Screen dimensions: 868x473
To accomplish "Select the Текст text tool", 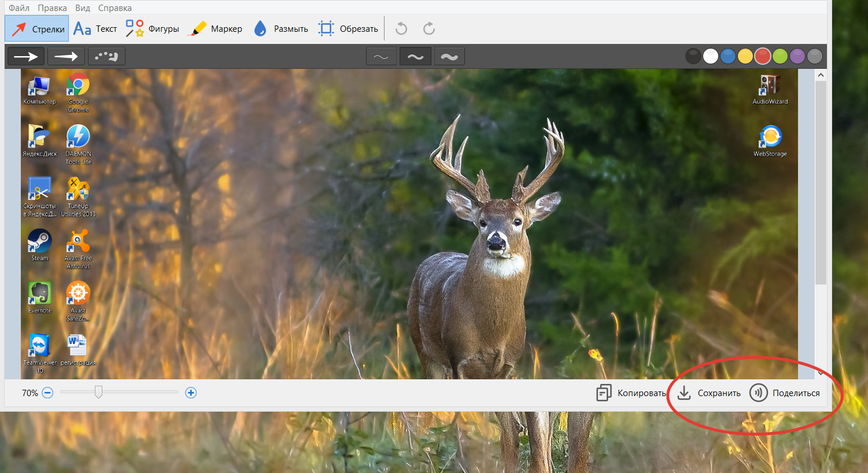I will 95,29.
